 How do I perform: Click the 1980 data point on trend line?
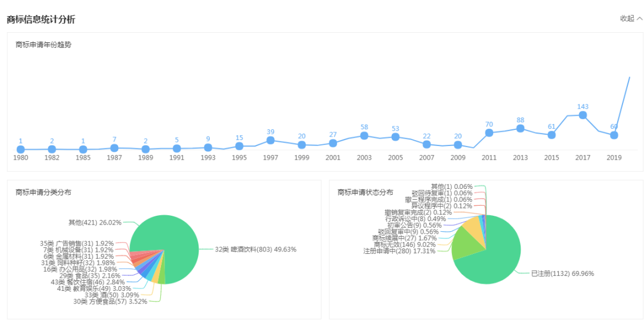(21, 150)
